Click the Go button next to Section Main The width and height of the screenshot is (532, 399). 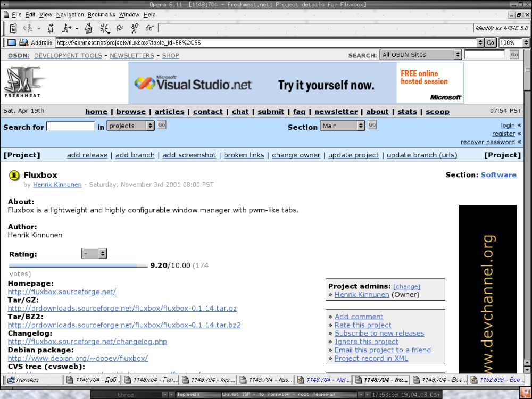click(x=372, y=125)
